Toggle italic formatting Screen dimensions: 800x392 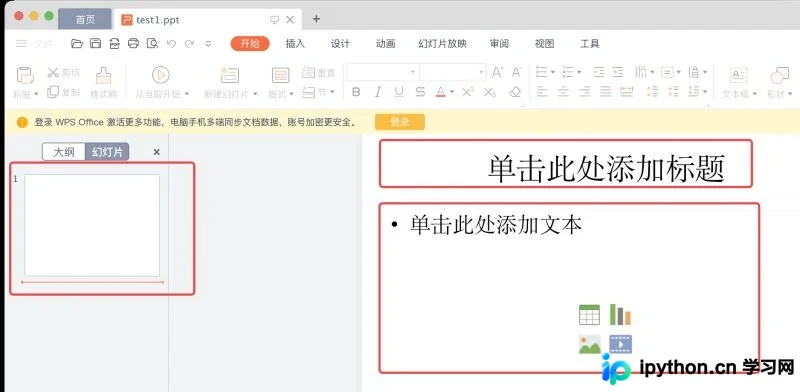click(378, 92)
